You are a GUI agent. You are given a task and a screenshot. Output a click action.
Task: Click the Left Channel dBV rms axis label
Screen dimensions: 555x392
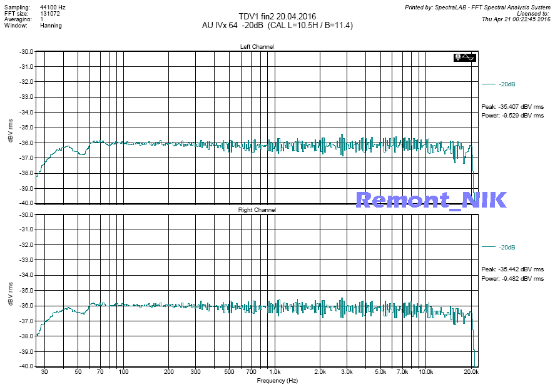[10, 128]
